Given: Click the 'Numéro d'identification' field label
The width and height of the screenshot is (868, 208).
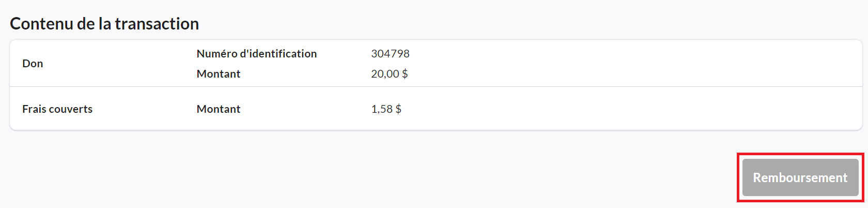Looking at the screenshot, I should click(256, 54).
